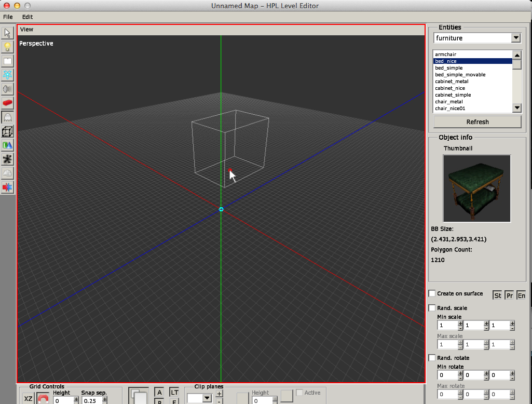Image resolution: width=532 pixels, height=404 pixels.
Task: Click the Refresh button
Action: (477, 122)
